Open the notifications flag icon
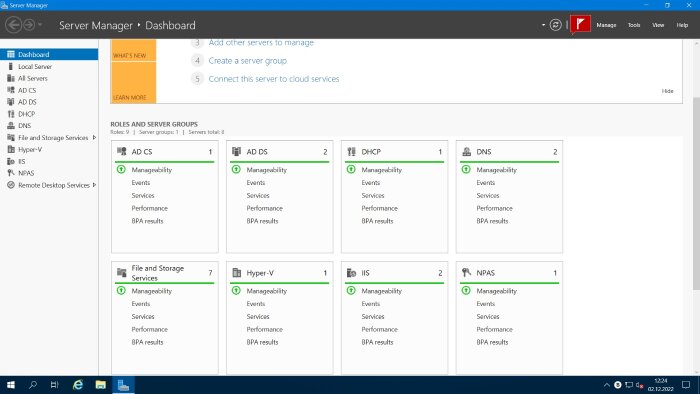 [x=580, y=24]
